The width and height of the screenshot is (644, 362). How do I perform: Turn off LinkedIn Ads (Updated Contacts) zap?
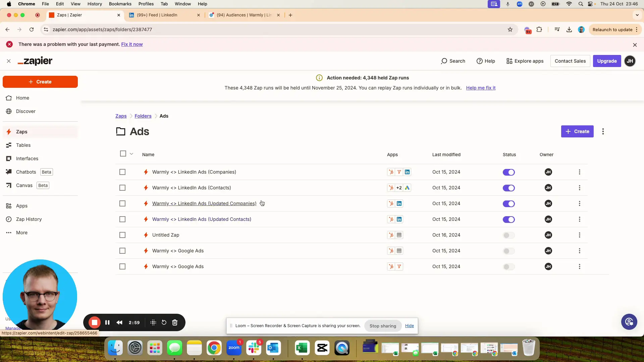tap(509, 220)
